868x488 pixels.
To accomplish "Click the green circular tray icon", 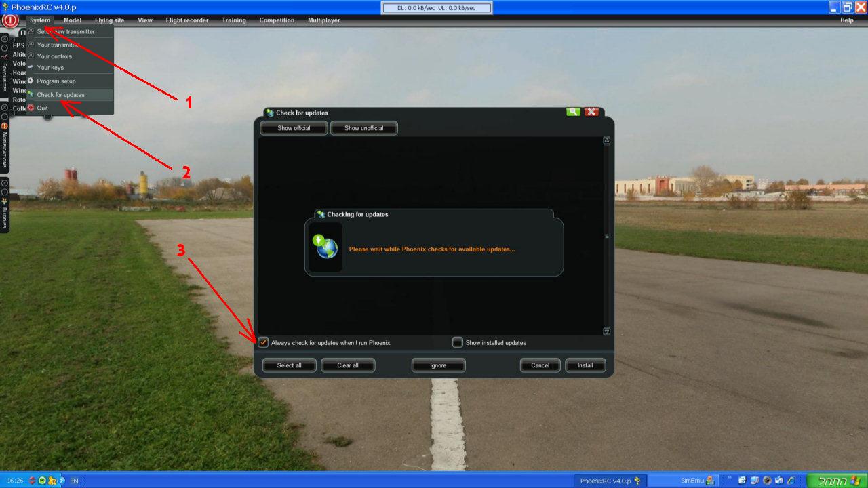I will (x=42, y=481).
